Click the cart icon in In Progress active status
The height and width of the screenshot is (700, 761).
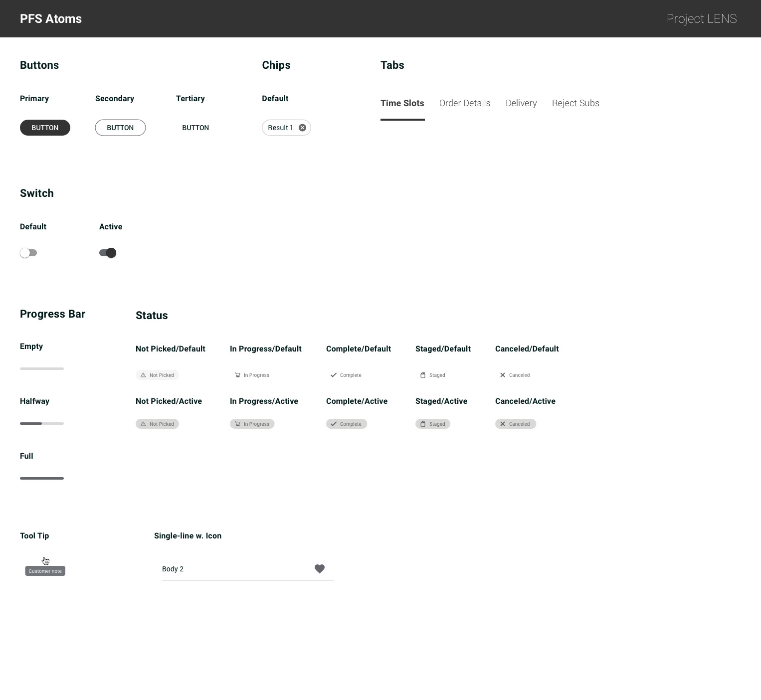(x=237, y=424)
